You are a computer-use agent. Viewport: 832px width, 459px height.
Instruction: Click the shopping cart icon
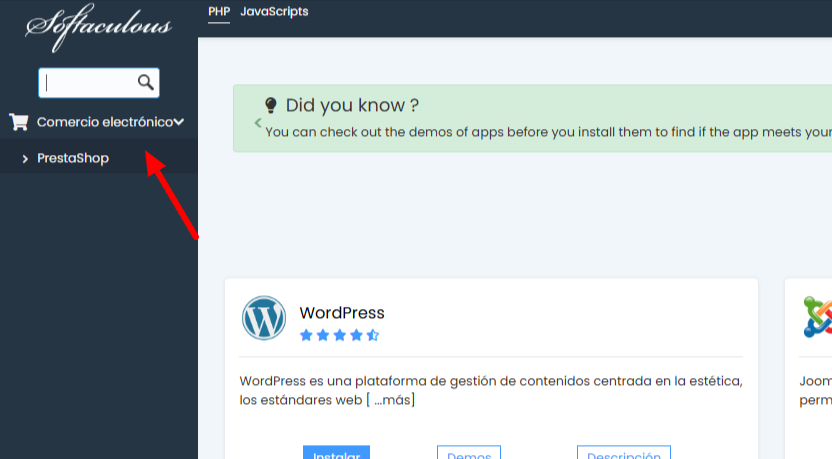coord(19,122)
